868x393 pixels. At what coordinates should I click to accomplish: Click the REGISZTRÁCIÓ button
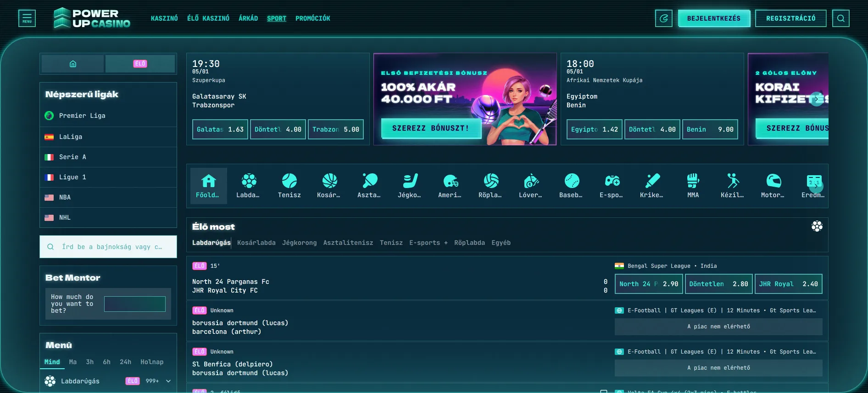(x=791, y=18)
